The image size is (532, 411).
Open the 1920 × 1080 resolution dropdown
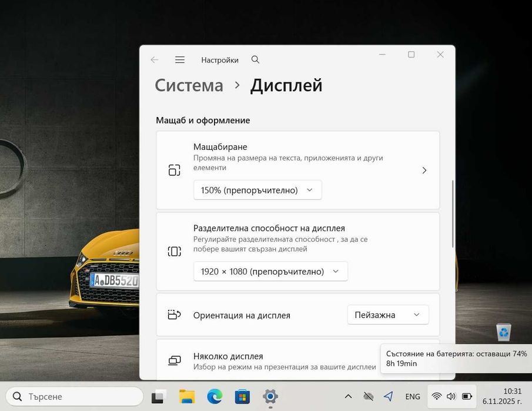(270, 272)
